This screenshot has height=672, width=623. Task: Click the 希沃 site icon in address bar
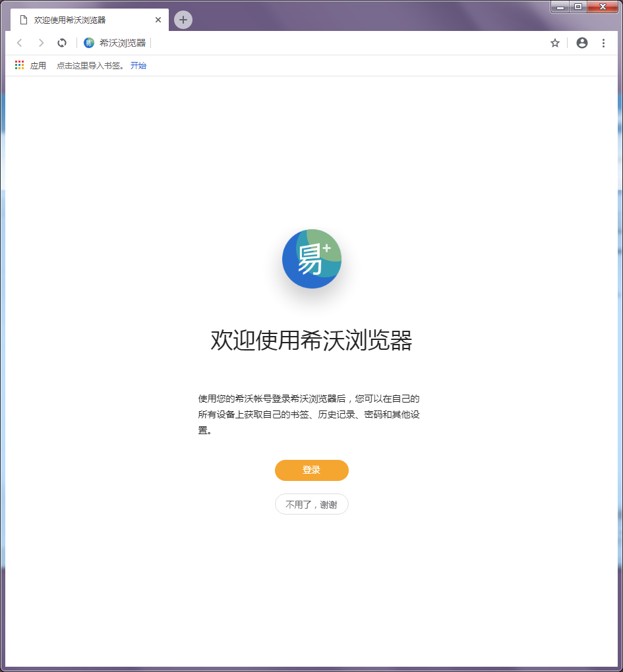pos(89,43)
